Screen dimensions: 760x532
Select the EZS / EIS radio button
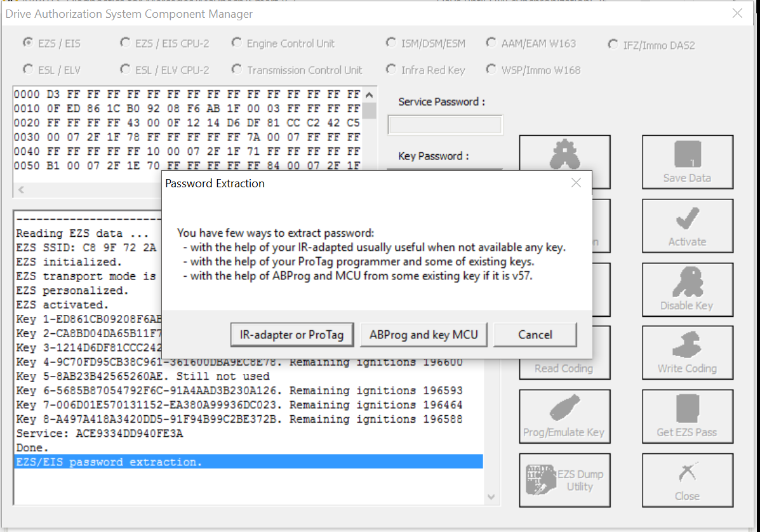pyautogui.click(x=29, y=43)
